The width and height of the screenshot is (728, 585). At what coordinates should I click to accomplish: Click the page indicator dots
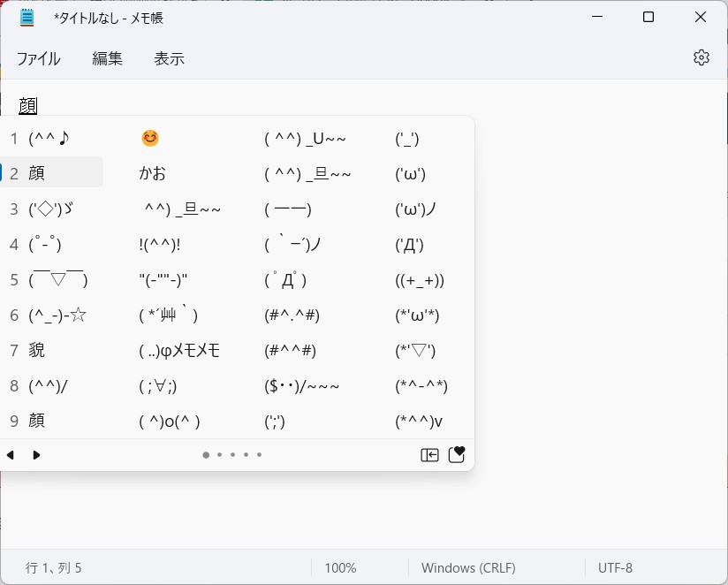(232, 454)
